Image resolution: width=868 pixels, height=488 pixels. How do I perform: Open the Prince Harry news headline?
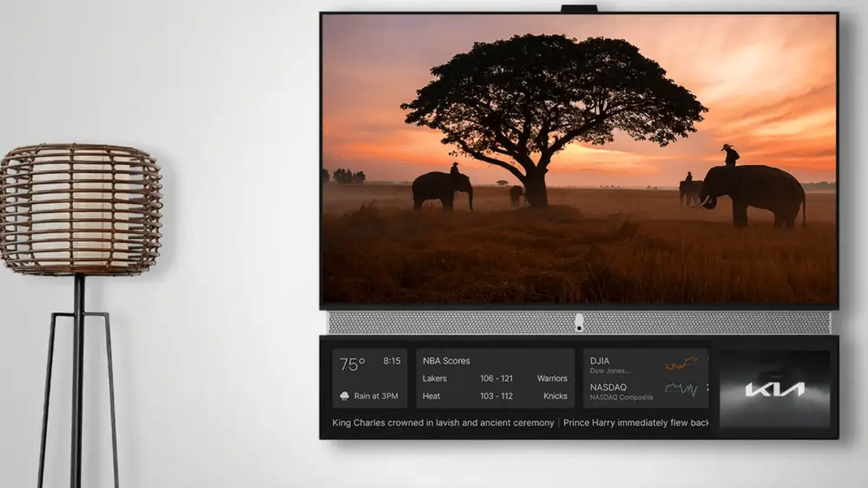[636, 423]
